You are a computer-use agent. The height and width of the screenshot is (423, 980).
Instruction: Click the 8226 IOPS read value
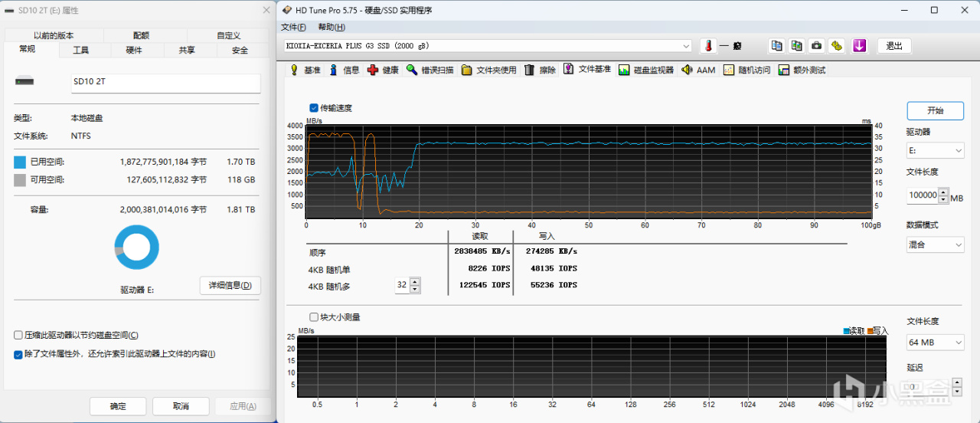pos(488,269)
